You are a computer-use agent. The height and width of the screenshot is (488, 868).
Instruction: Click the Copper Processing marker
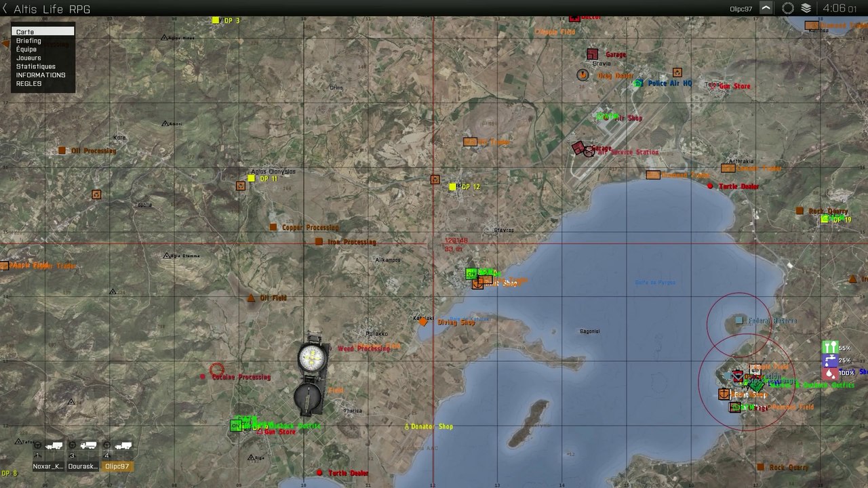(x=273, y=227)
